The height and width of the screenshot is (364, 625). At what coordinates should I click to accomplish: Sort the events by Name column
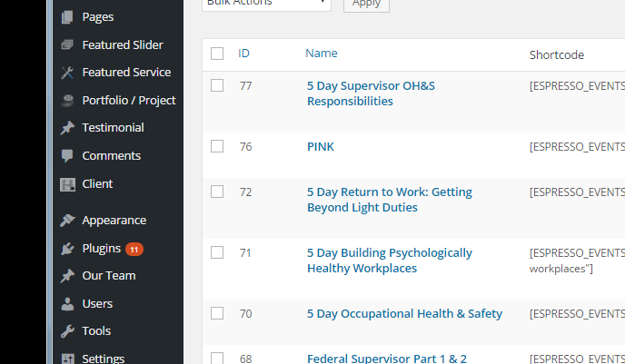coord(322,54)
